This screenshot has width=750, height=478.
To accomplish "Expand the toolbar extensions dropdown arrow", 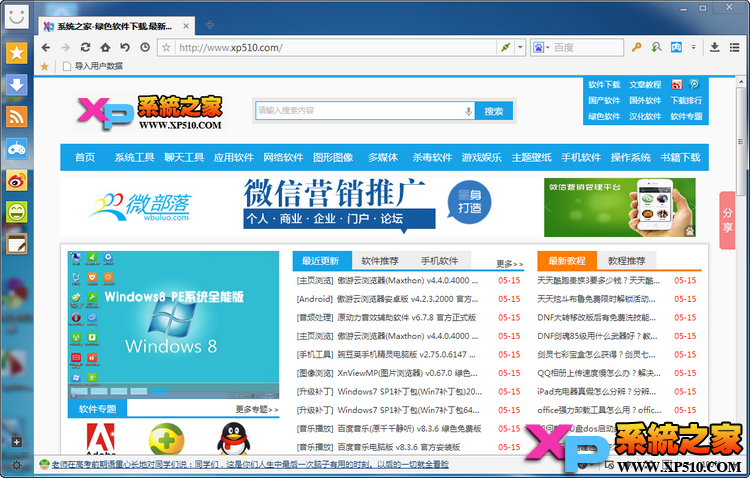I will (x=693, y=47).
